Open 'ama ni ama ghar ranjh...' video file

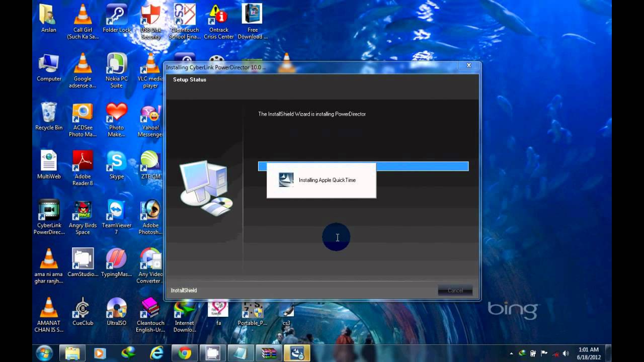pos(49,265)
